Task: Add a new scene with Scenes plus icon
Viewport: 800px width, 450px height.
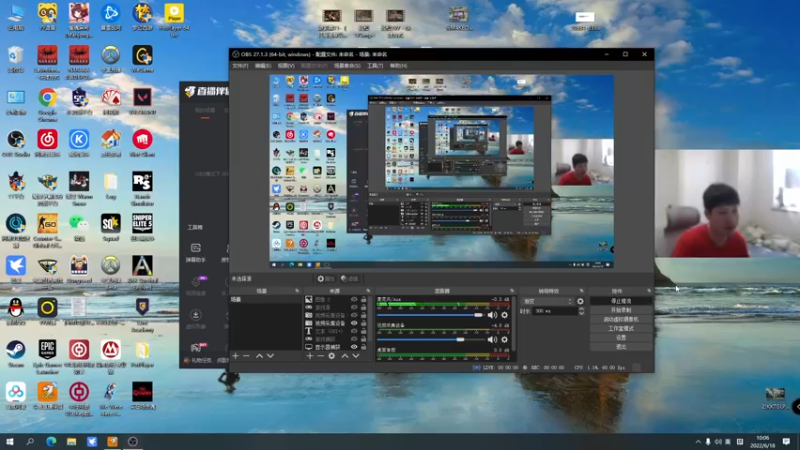Action: pyautogui.click(x=235, y=356)
